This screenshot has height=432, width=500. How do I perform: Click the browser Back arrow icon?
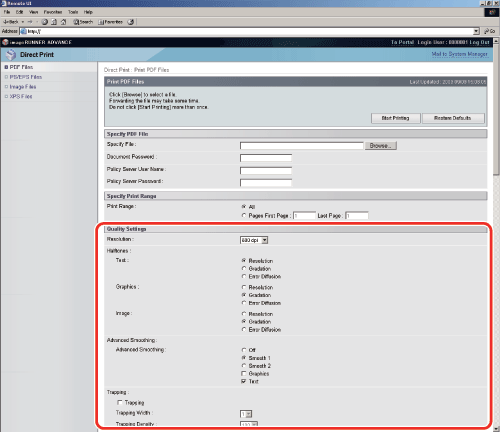tap(6, 22)
